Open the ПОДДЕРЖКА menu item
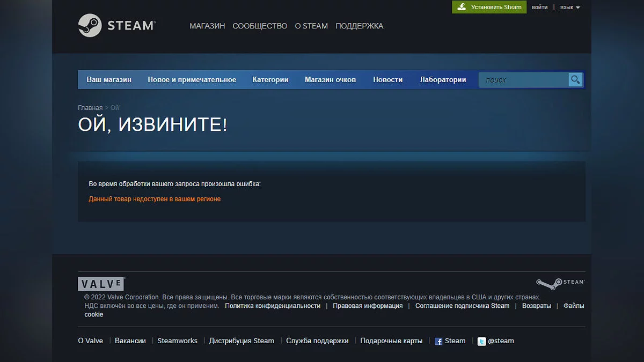The width and height of the screenshot is (644, 362). 360,26
